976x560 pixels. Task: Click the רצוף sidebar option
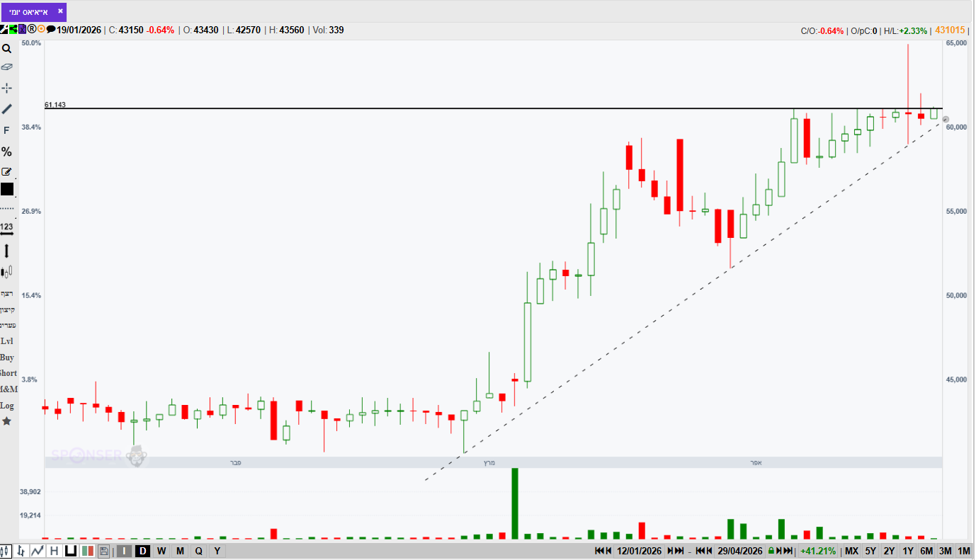pos(7,293)
